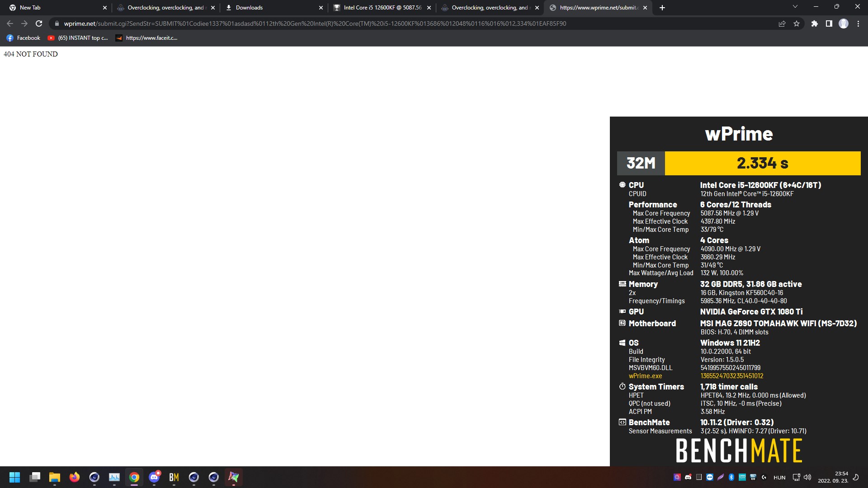Click the Motherboard icon in BenchMate panel
Screen dimensions: 868x488
pyautogui.click(x=623, y=323)
